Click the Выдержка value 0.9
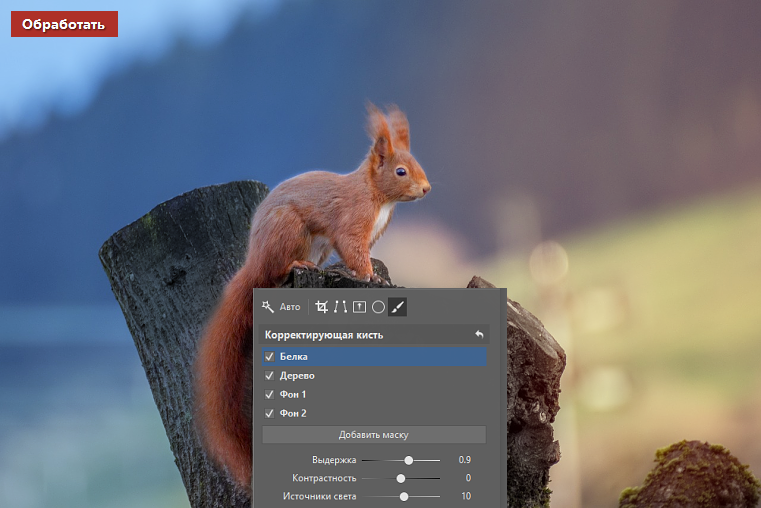This screenshot has width=761, height=508. click(464, 459)
